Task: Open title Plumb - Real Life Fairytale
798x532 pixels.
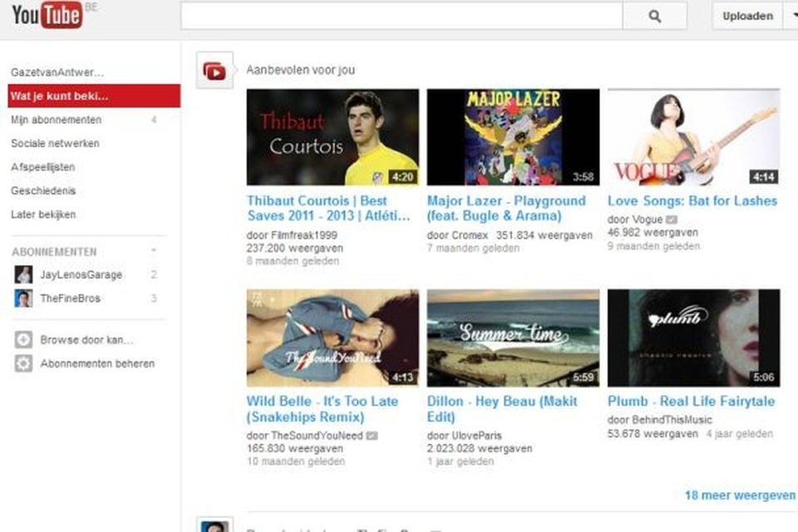Action: [691, 401]
